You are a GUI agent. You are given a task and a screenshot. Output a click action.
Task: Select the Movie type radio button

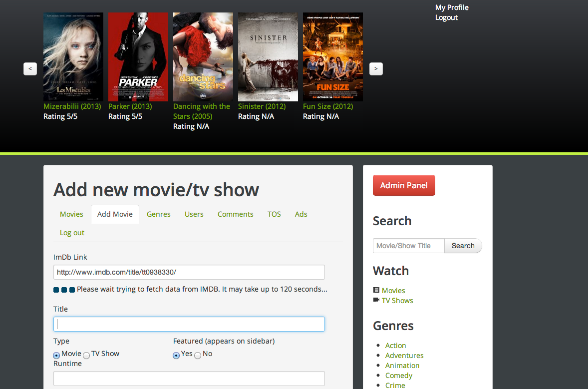[56, 356]
